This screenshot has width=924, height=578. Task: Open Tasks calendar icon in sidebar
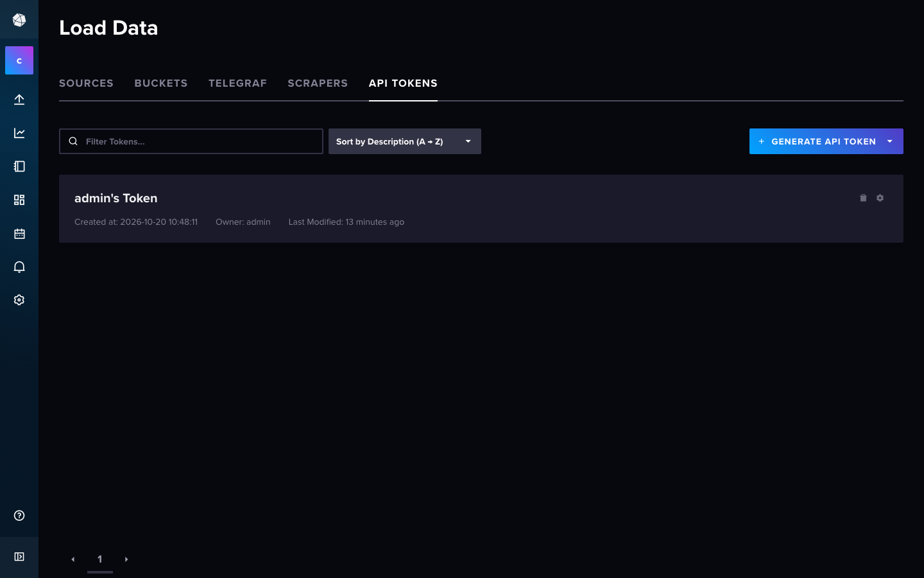[x=19, y=233]
